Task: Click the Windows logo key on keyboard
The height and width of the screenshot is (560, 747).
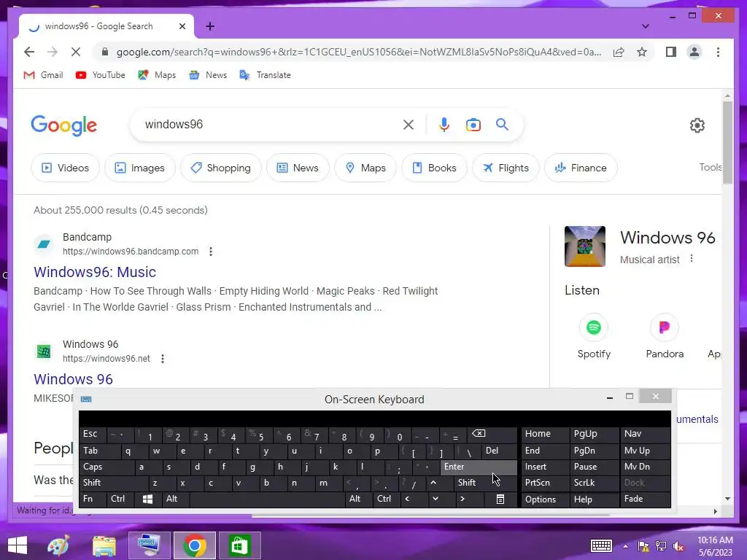Action: click(x=147, y=499)
